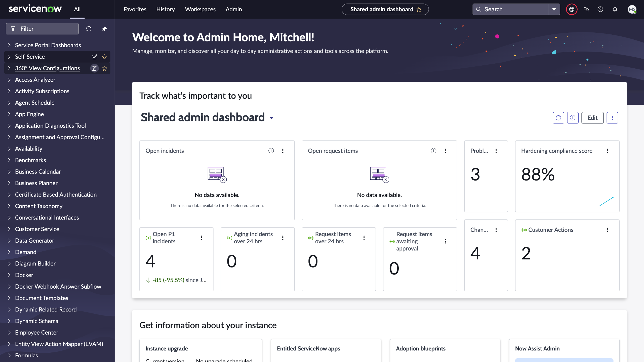Expand the Shared admin dashboard title dropdown

(x=271, y=118)
